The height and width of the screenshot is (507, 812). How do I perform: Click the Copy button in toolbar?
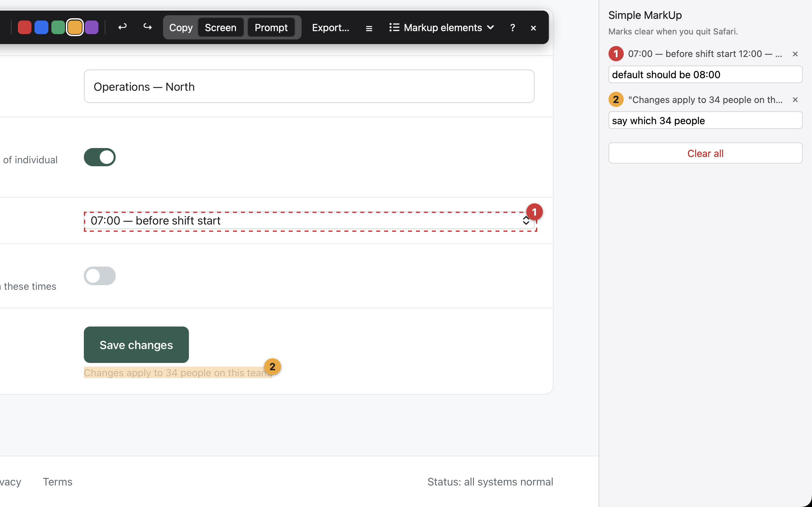point(181,27)
